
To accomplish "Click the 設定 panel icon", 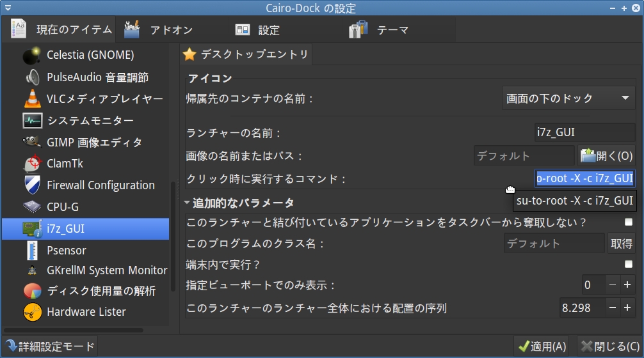I will [x=243, y=29].
